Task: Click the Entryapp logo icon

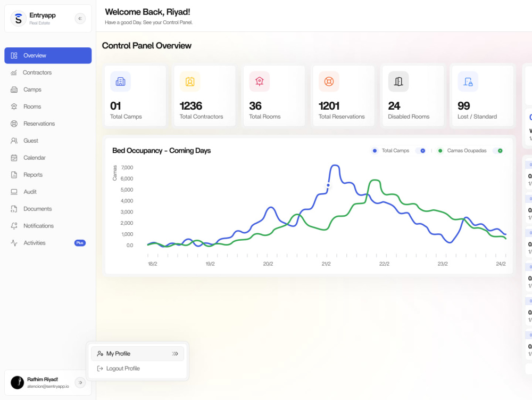Action: click(x=18, y=19)
